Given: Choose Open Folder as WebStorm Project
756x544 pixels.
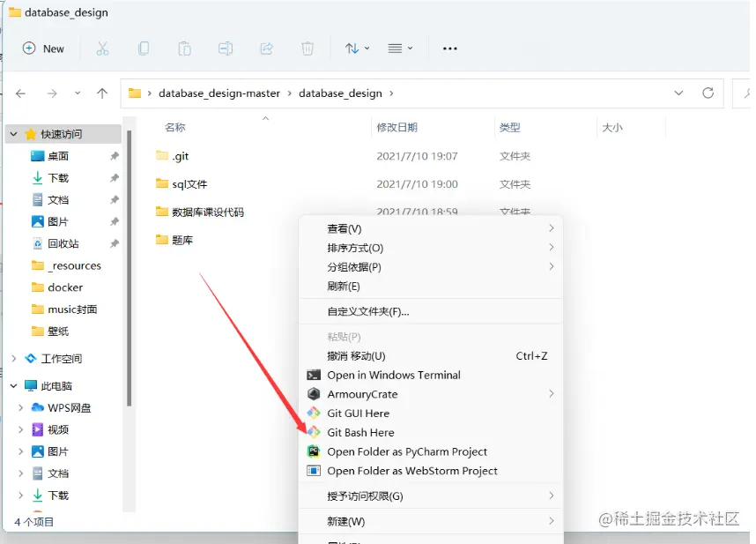Looking at the screenshot, I should click(431, 471).
